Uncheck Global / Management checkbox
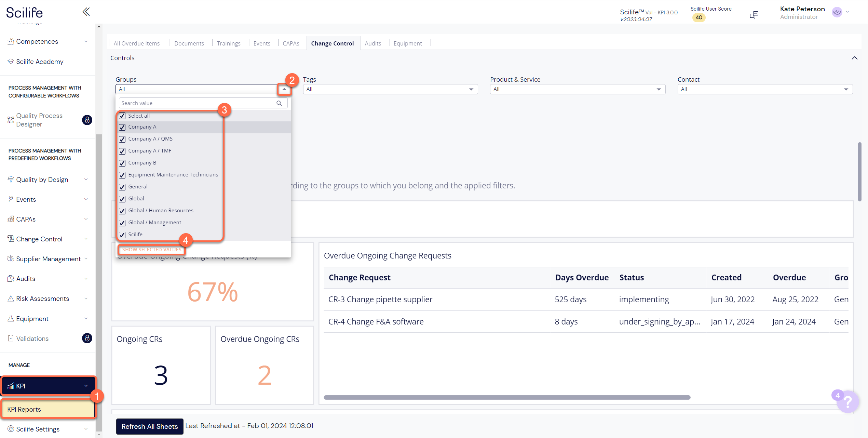 coord(122,223)
